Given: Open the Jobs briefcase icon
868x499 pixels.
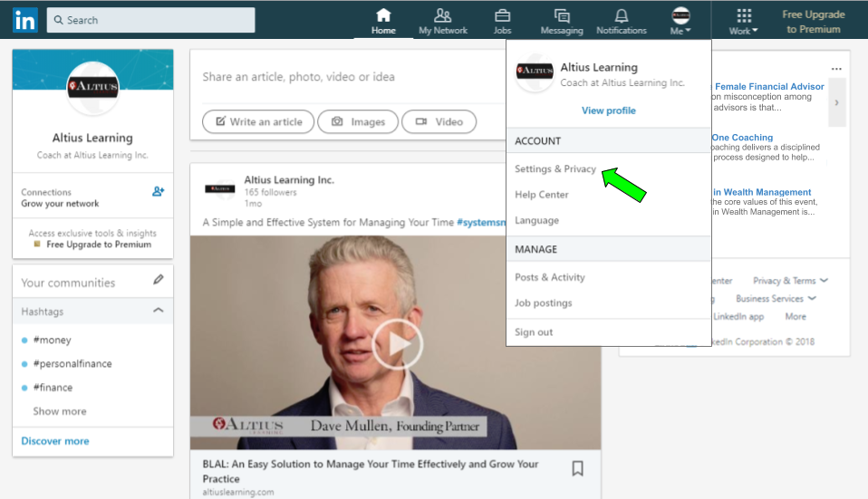Looking at the screenshot, I should click(502, 15).
